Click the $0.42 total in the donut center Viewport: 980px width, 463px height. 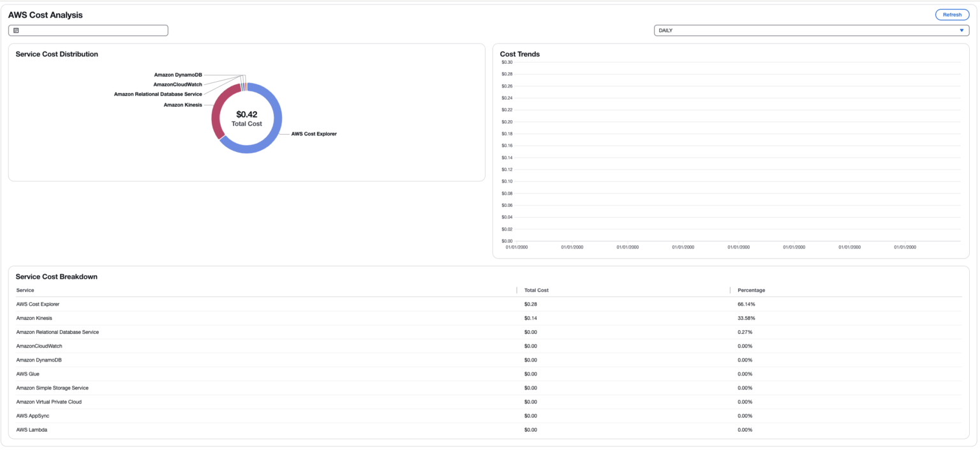[247, 114]
